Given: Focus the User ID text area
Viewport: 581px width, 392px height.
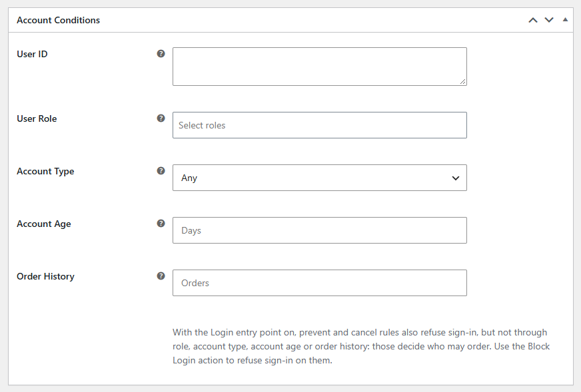Looking at the screenshot, I should pyautogui.click(x=319, y=67).
